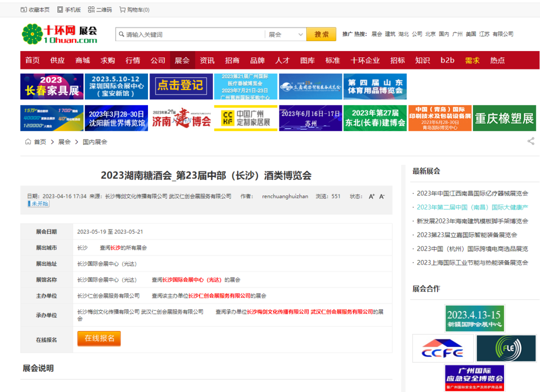Viewport: 540px width, 392px height.
Task: Open 新发展2023年海南建筑模板脚手架博览会 link
Action: (x=472, y=221)
